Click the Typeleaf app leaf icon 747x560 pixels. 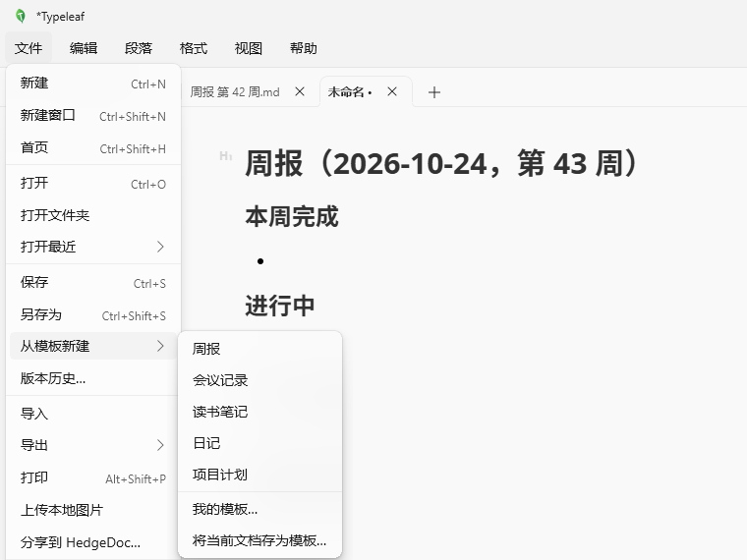pyautogui.click(x=21, y=16)
